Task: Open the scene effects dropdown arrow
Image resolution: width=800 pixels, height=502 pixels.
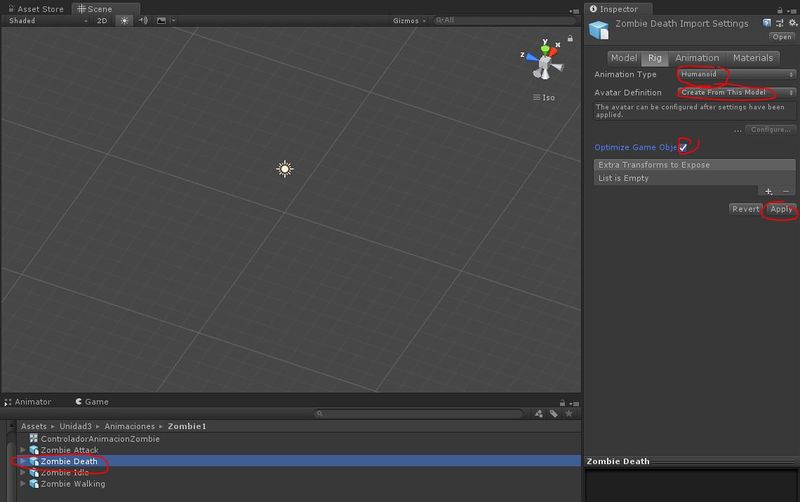Action: pos(173,20)
